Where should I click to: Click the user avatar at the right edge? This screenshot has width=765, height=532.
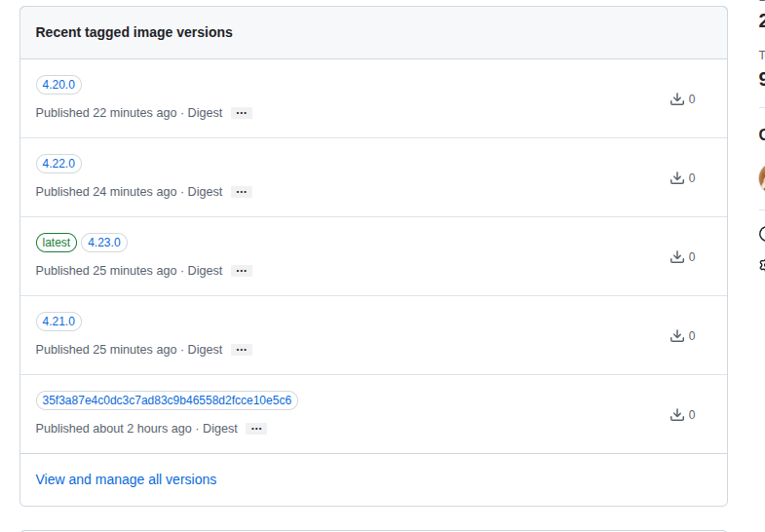pos(761,178)
